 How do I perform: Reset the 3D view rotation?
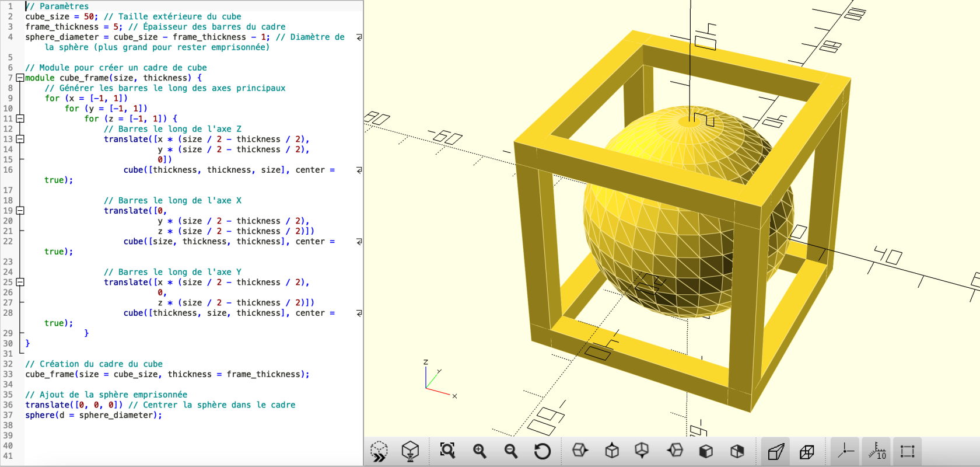(x=542, y=451)
